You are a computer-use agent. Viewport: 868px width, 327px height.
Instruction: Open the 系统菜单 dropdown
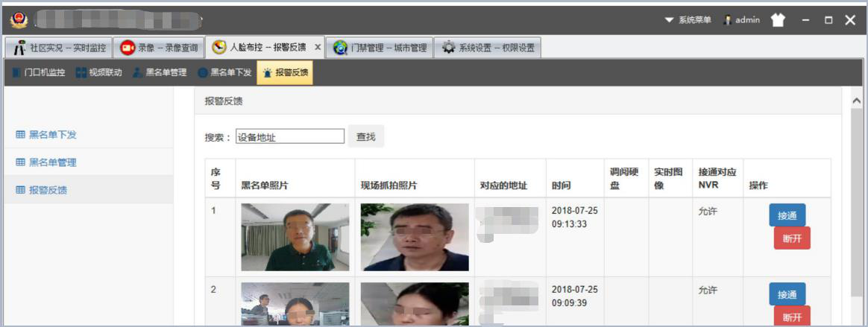[x=688, y=20]
